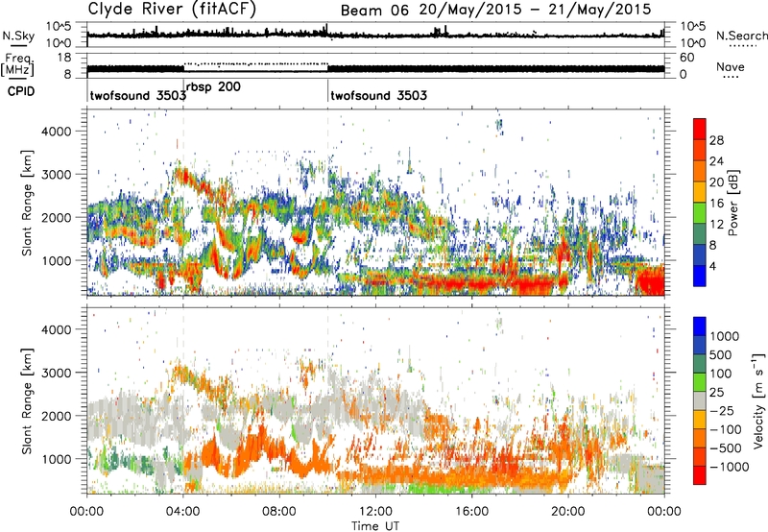Click the 'Velocity [m s-1]' colorbar label
This screenshot has height=532, width=768.
pyautogui.click(x=757, y=400)
